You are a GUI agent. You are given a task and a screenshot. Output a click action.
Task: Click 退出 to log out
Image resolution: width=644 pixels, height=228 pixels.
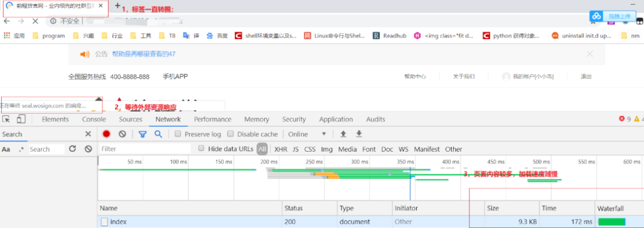(586, 77)
